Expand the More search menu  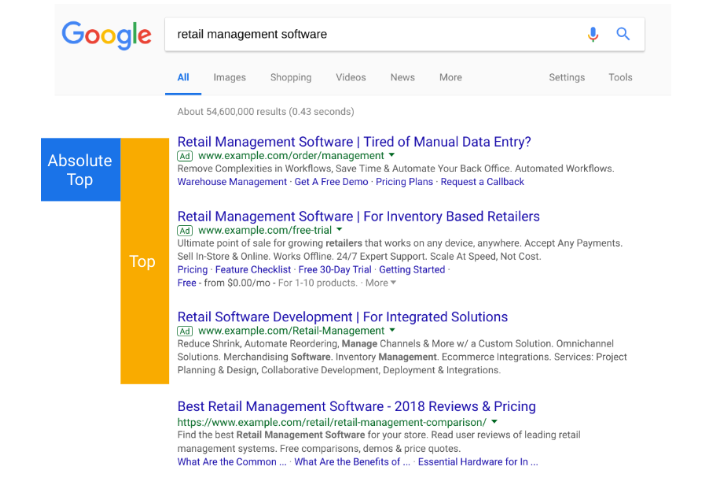pyautogui.click(x=450, y=77)
